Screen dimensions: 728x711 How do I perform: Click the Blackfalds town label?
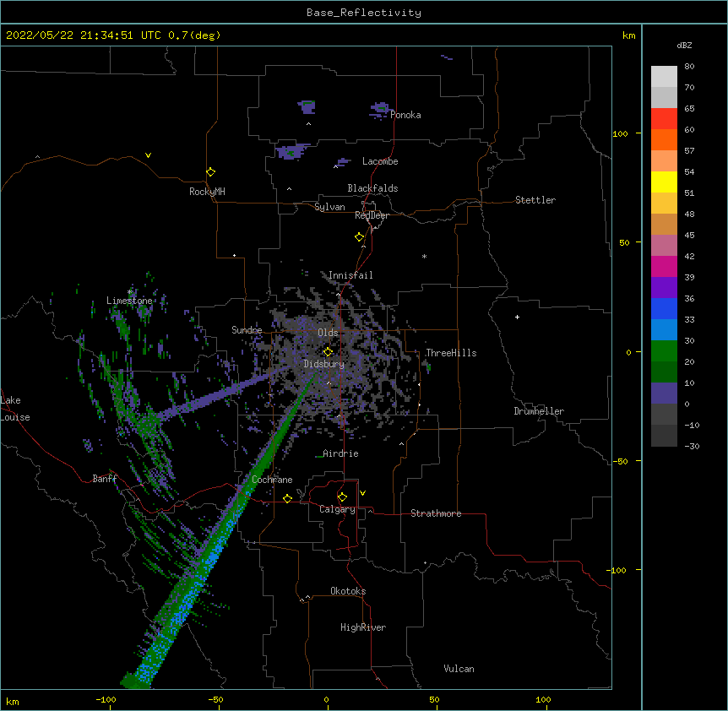(x=372, y=188)
